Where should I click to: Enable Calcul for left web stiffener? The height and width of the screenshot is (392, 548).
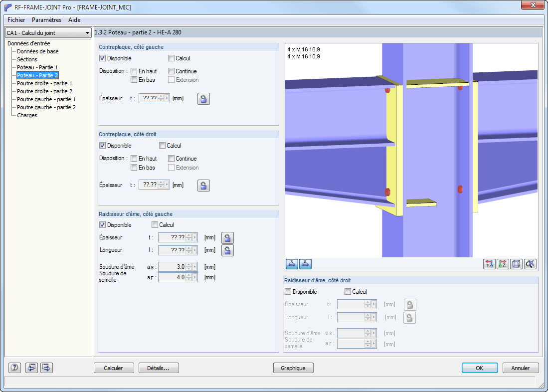155,225
